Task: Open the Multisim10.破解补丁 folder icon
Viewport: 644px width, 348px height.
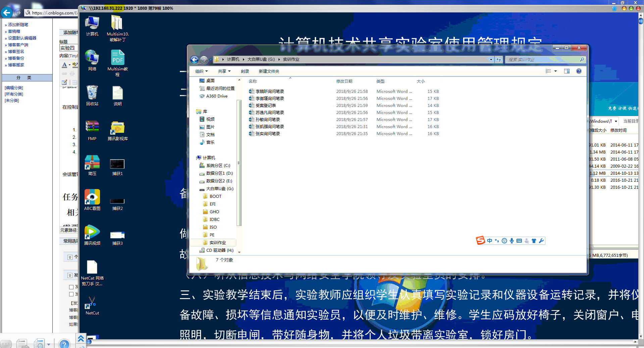Action: pyautogui.click(x=117, y=28)
